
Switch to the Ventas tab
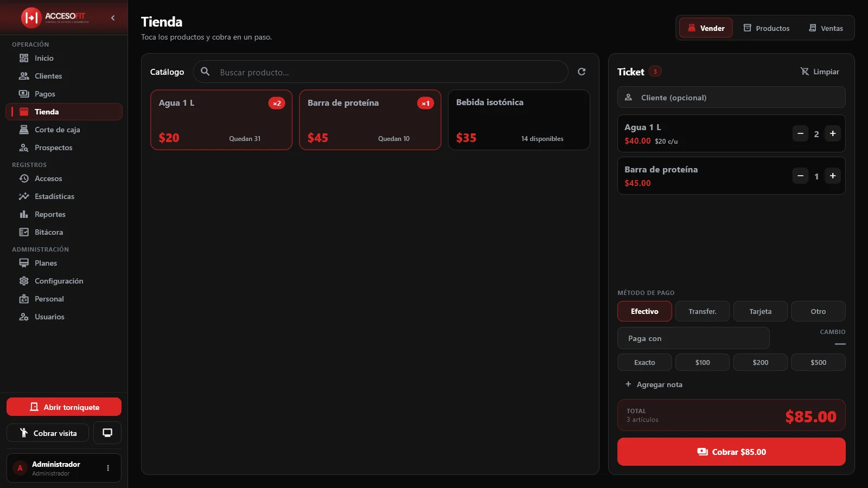pyautogui.click(x=826, y=28)
